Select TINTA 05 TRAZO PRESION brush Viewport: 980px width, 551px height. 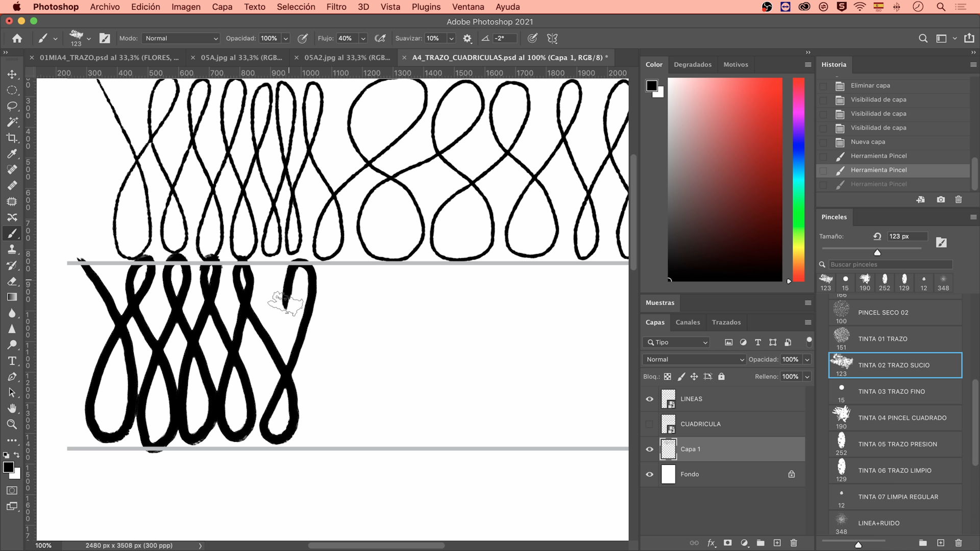pos(897,444)
